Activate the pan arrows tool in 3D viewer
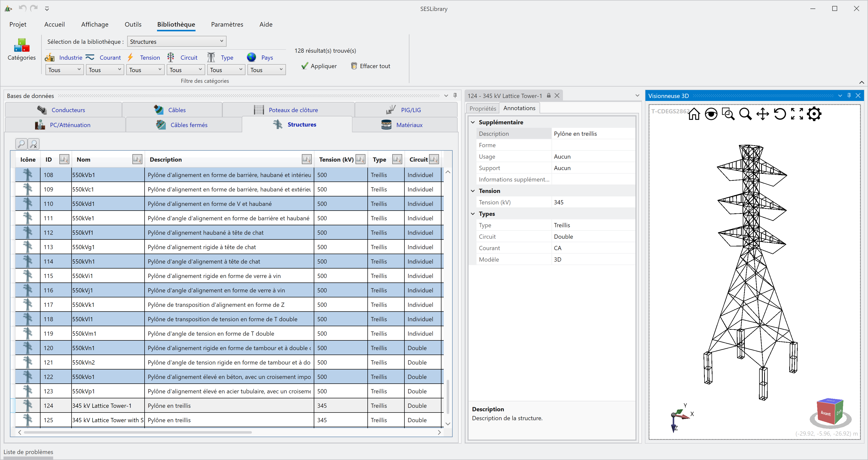This screenshot has height=460, width=868. 762,114
